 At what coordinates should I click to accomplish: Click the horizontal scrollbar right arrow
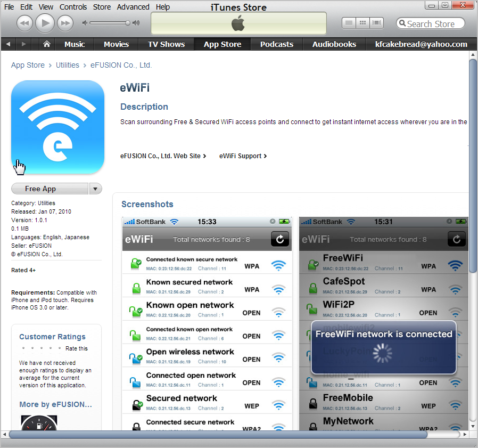pos(465,434)
